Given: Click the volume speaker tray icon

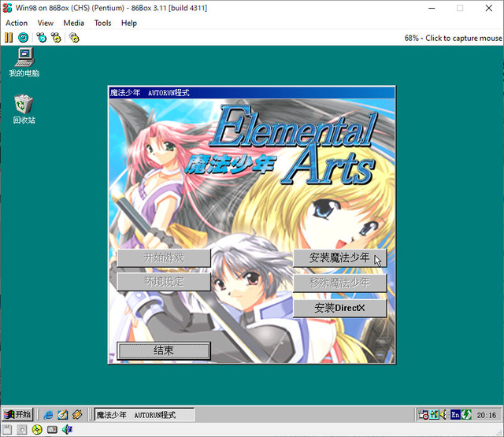Looking at the screenshot, I should pos(443,415).
